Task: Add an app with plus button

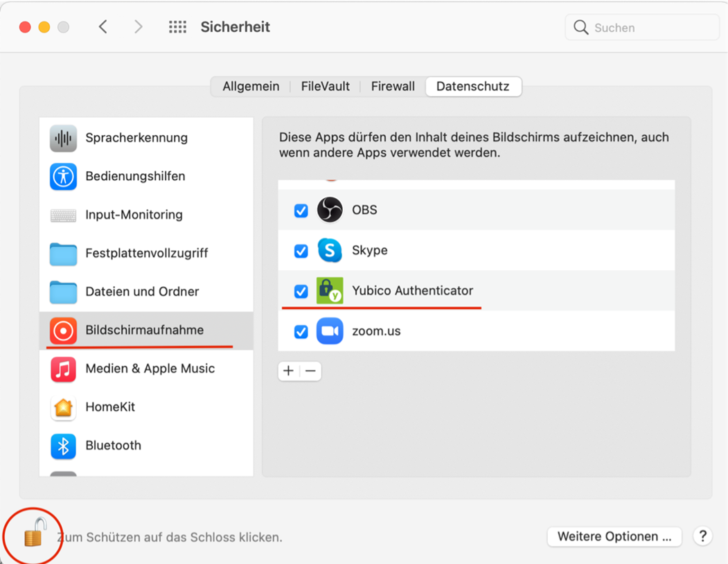Action: click(x=289, y=371)
